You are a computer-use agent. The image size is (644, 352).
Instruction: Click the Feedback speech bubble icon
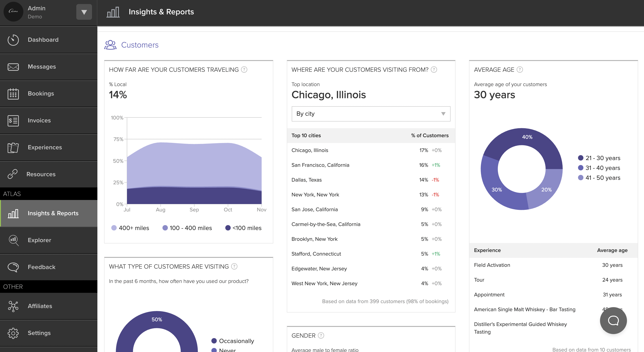tap(13, 267)
